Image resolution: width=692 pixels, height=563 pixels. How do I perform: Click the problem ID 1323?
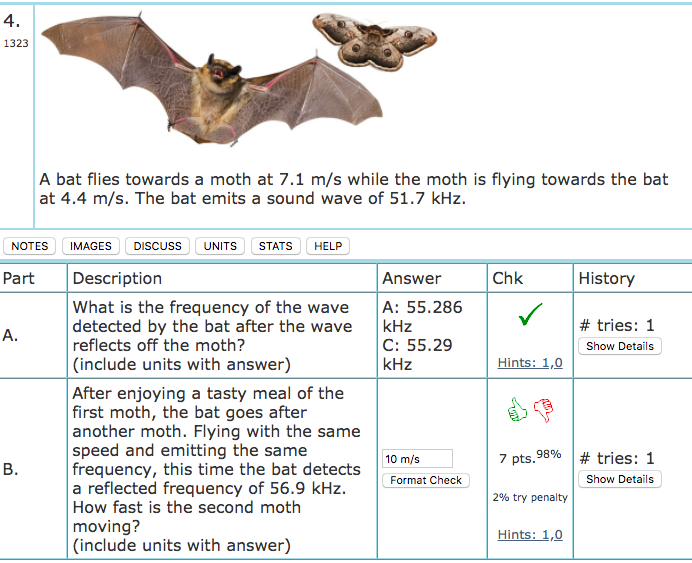[16, 44]
